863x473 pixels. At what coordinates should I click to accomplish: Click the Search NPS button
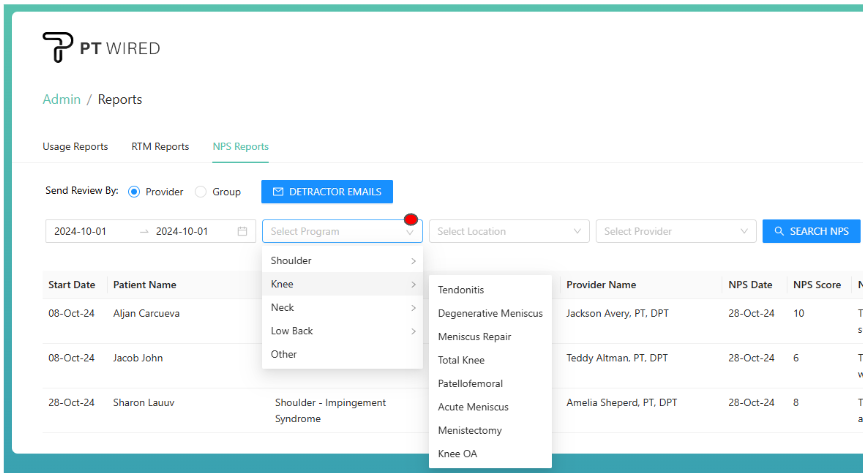coord(810,231)
